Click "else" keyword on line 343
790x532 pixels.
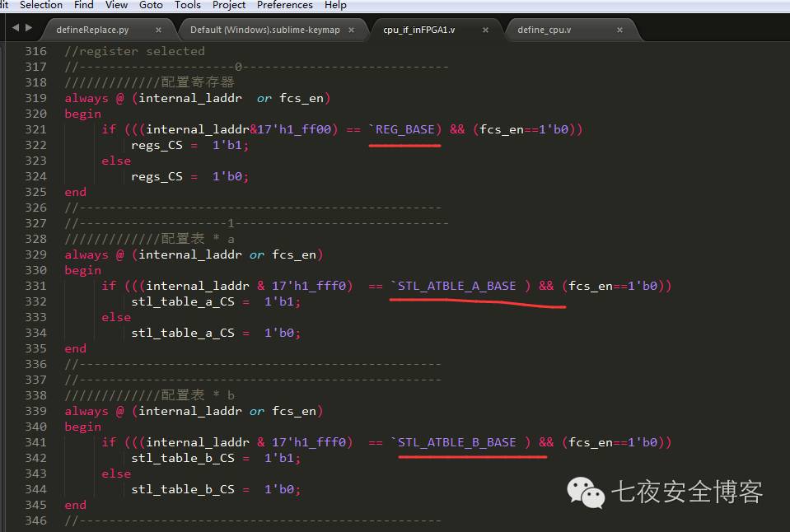point(116,474)
